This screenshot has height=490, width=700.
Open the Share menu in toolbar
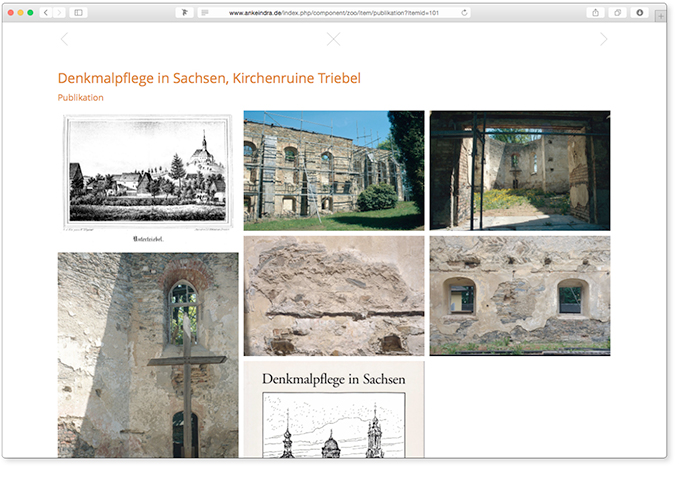point(596,13)
